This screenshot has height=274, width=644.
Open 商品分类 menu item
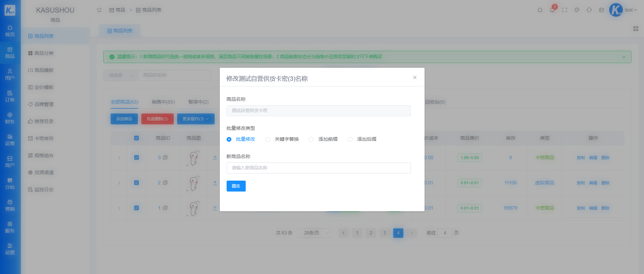point(55,53)
